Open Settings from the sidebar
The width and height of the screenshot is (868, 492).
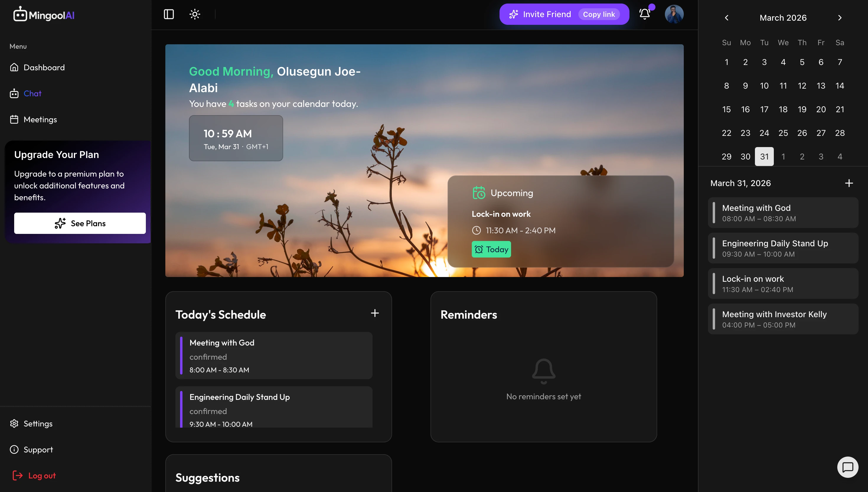click(38, 424)
